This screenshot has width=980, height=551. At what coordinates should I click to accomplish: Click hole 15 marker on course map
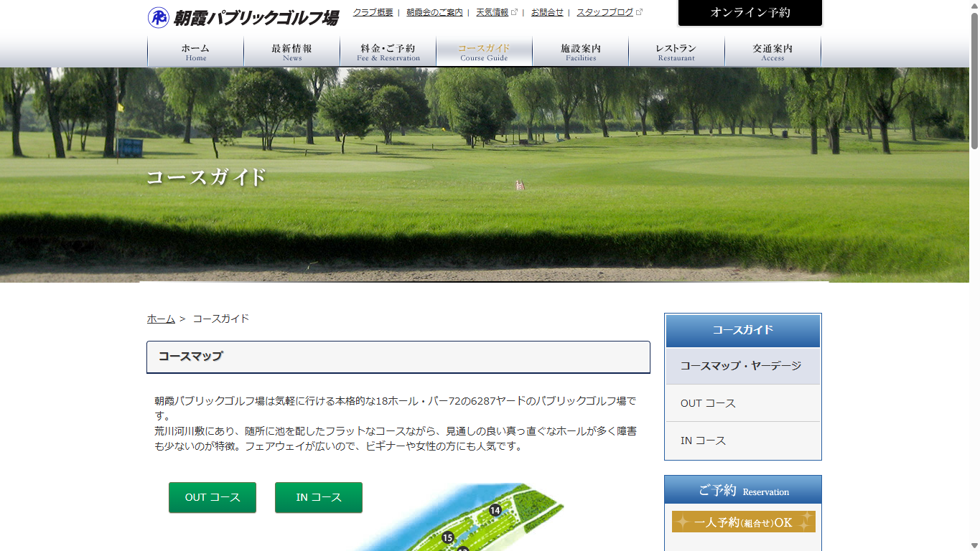(448, 537)
